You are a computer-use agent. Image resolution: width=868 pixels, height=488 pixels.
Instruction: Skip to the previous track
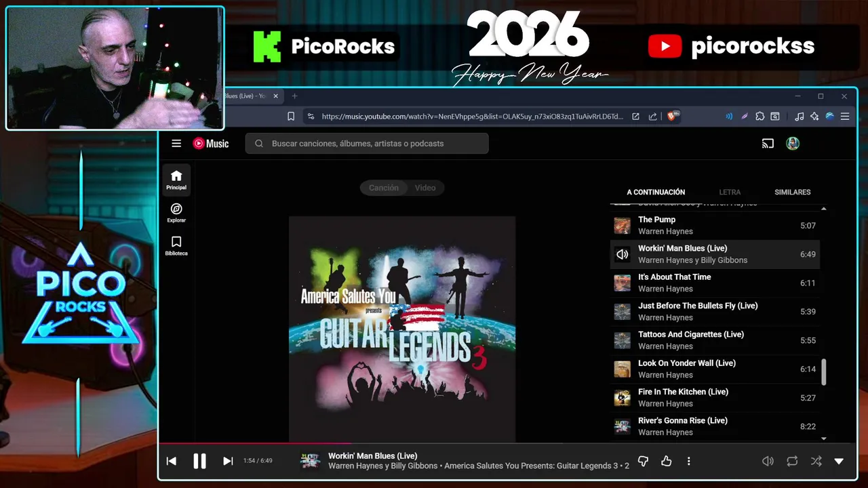point(172,461)
